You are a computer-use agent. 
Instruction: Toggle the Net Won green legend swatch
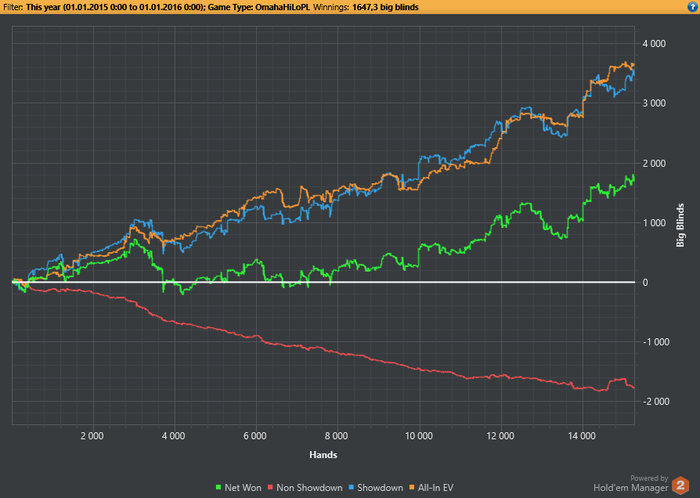tap(219, 487)
